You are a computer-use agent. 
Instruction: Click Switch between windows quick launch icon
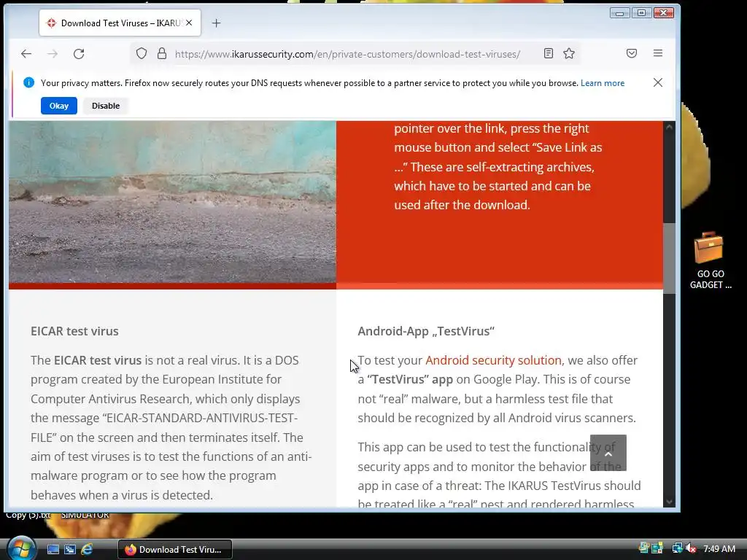70,550
